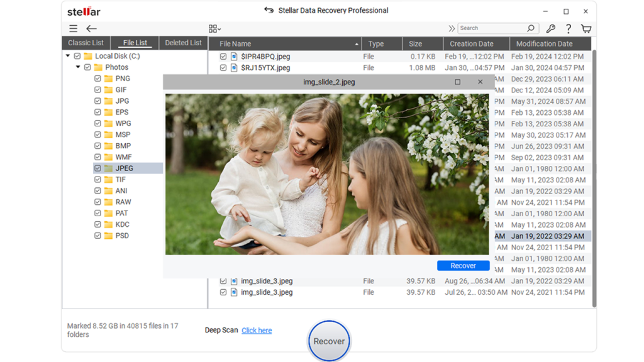Switch to the Classic List tab
Viewport: 644px width, 362px height.
coord(86,42)
